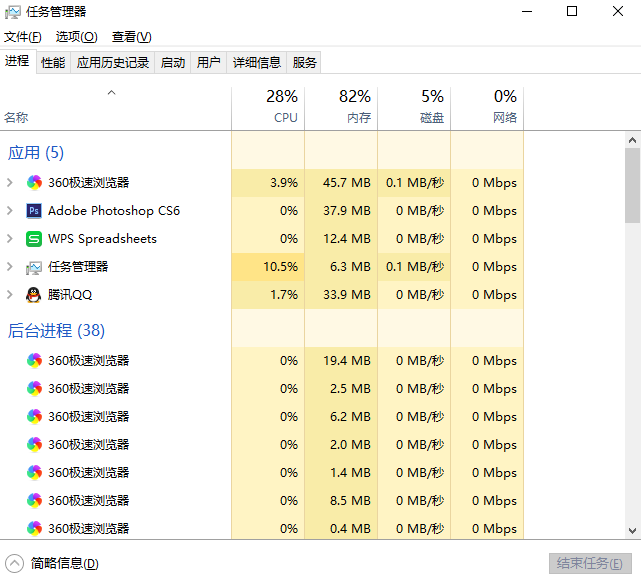Switch to the 性能 tab
641x586 pixels.
point(53,63)
